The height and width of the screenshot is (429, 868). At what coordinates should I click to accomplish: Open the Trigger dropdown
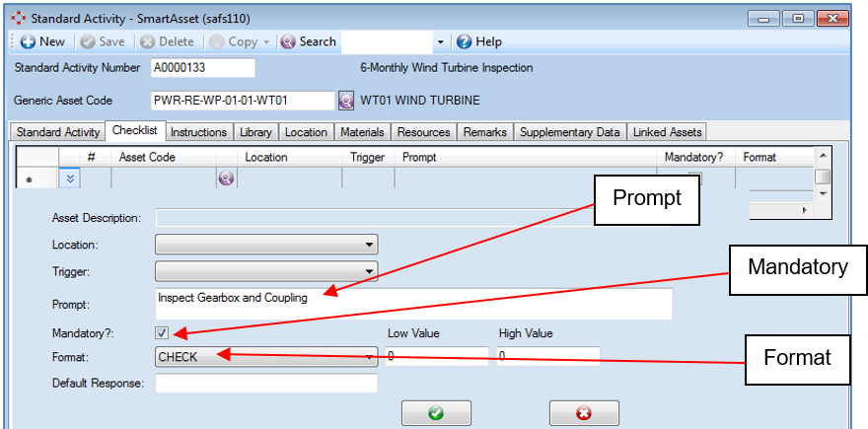click(x=266, y=271)
